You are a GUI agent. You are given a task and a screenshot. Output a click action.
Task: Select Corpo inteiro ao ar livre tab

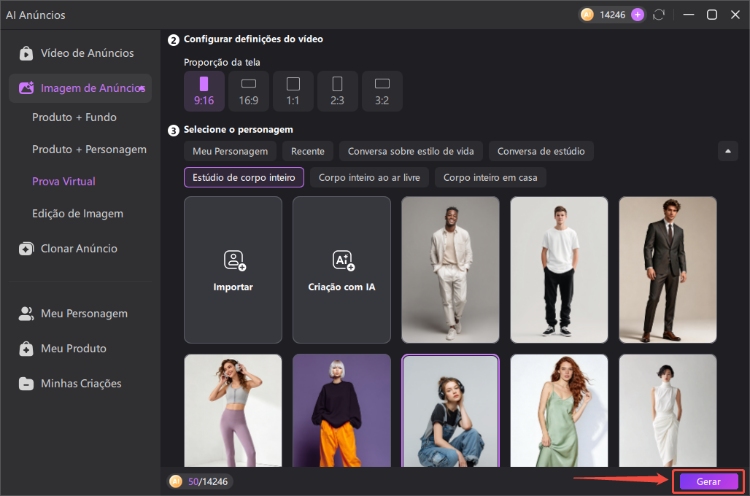[369, 177]
